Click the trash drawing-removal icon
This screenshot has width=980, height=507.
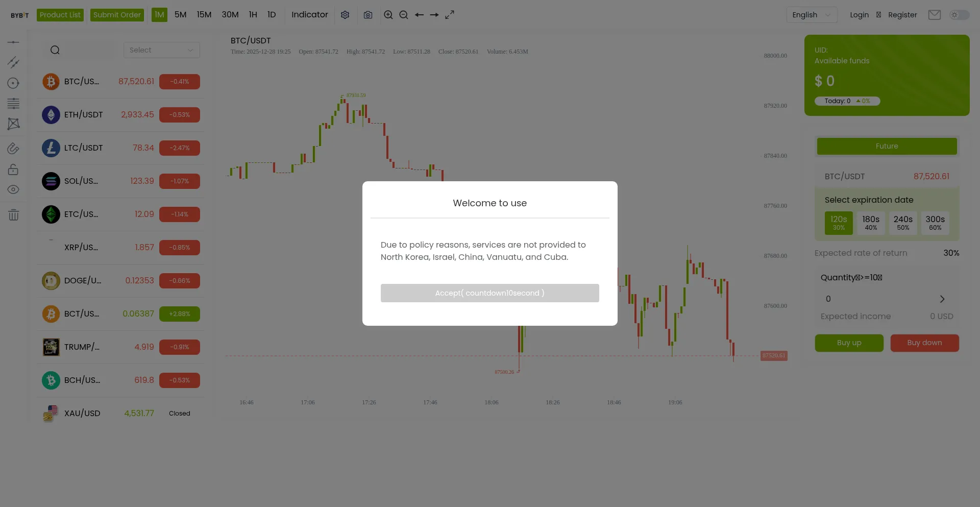point(14,215)
